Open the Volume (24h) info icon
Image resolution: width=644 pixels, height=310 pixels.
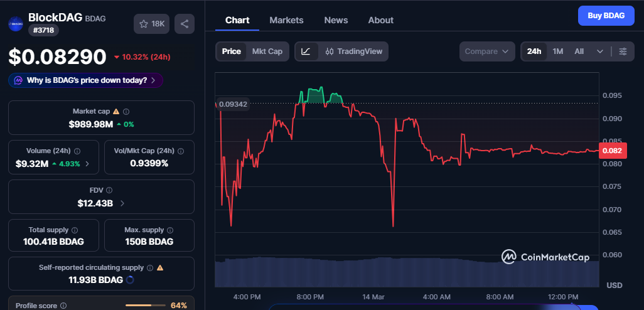(x=77, y=151)
